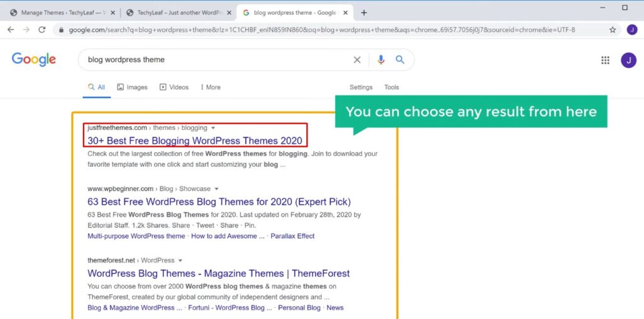Viewport: 644px width, 319px height.
Task: Open the Google account avatar on page
Action: [628, 60]
